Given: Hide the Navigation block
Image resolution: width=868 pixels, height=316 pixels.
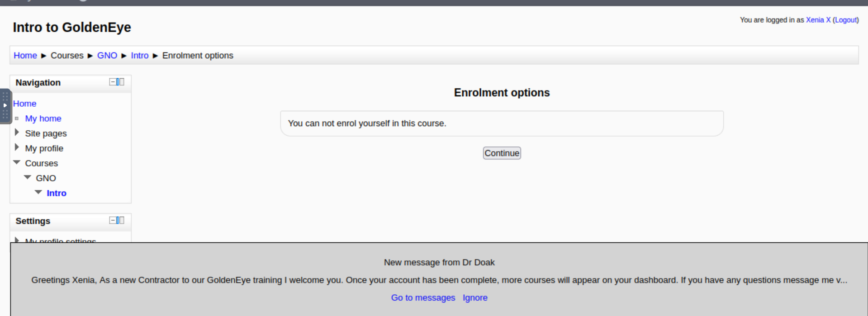Looking at the screenshot, I should click(x=112, y=82).
